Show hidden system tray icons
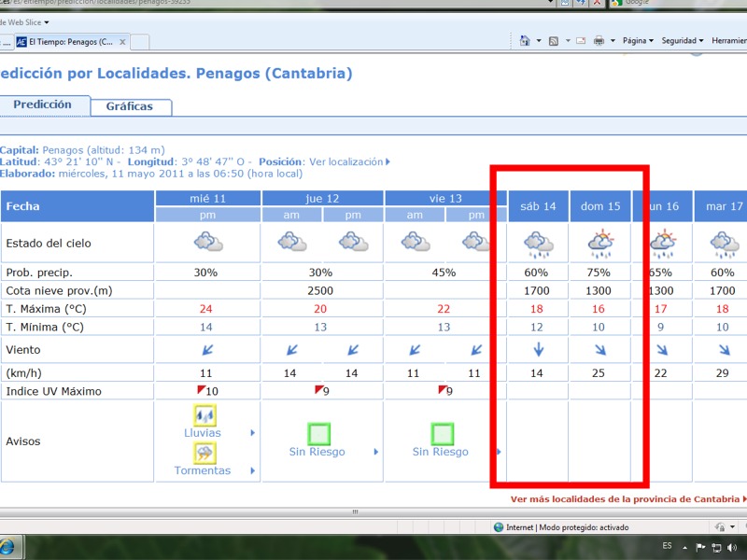Image resolution: width=747 pixels, height=560 pixels. click(685, 547)
